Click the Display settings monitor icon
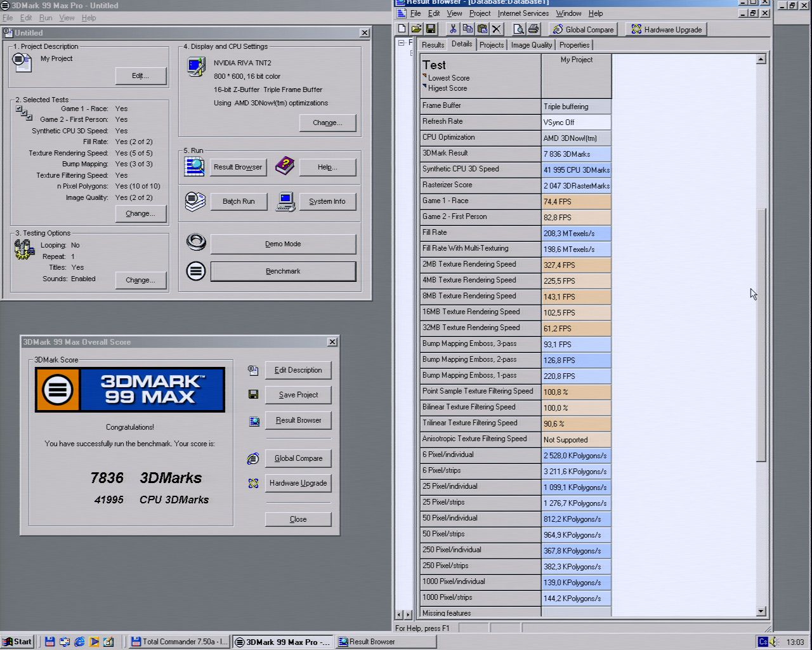 click(196, 67)
